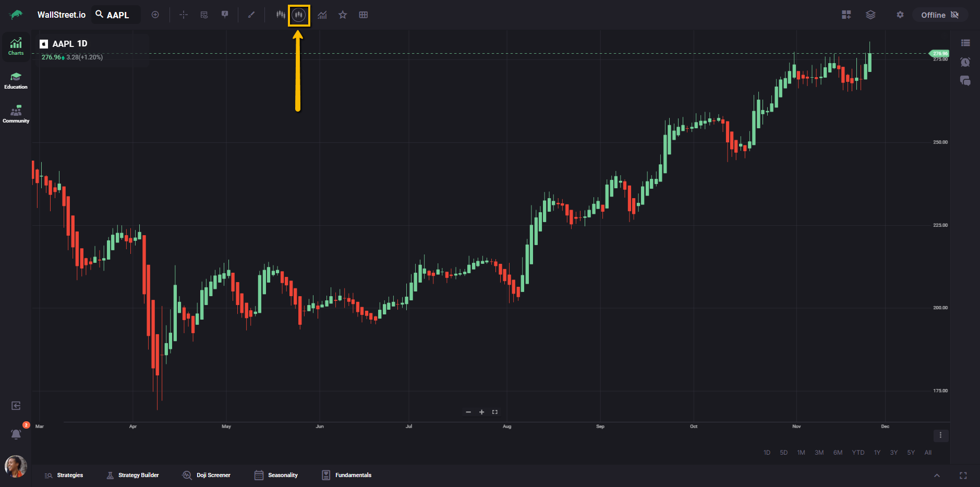
Task: Toggle the table grid view icon
Action: (x=364, y=15)
